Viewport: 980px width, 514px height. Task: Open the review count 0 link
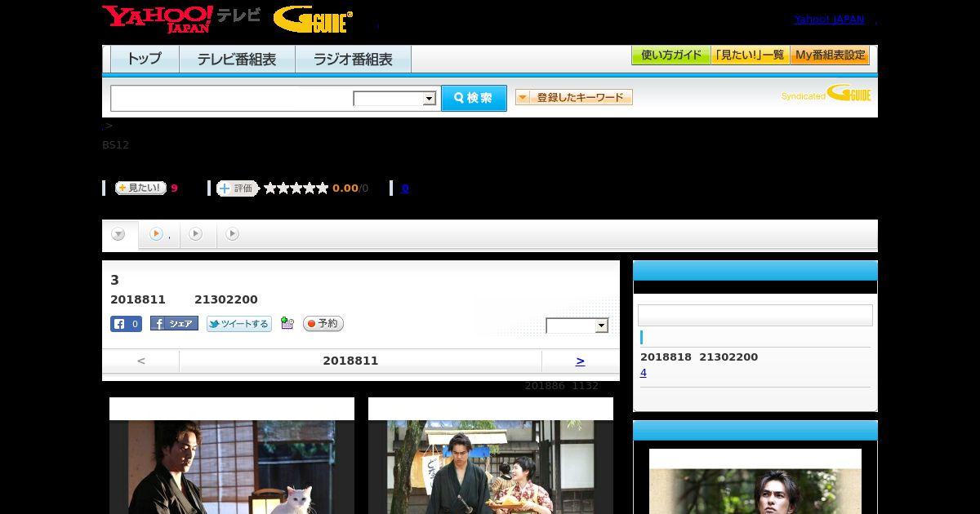pyautogui.click(x=405, y=188)
